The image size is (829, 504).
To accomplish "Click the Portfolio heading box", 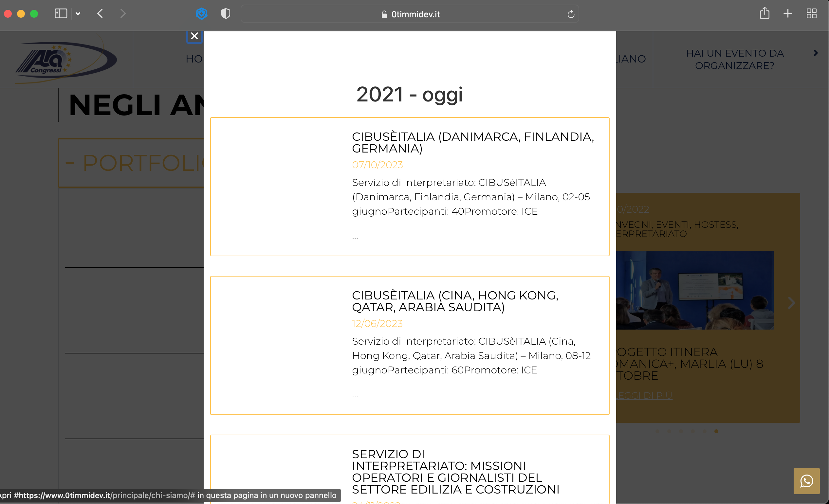I will (x=131, y=163).
